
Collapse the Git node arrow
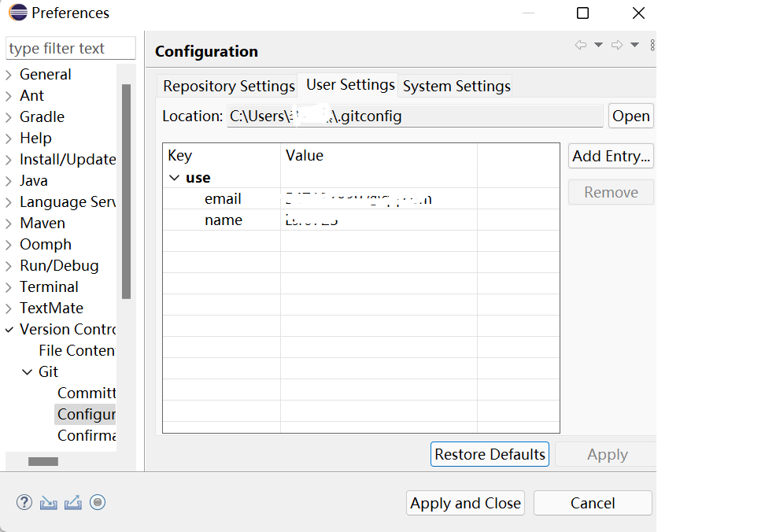(x=28, y=372)
